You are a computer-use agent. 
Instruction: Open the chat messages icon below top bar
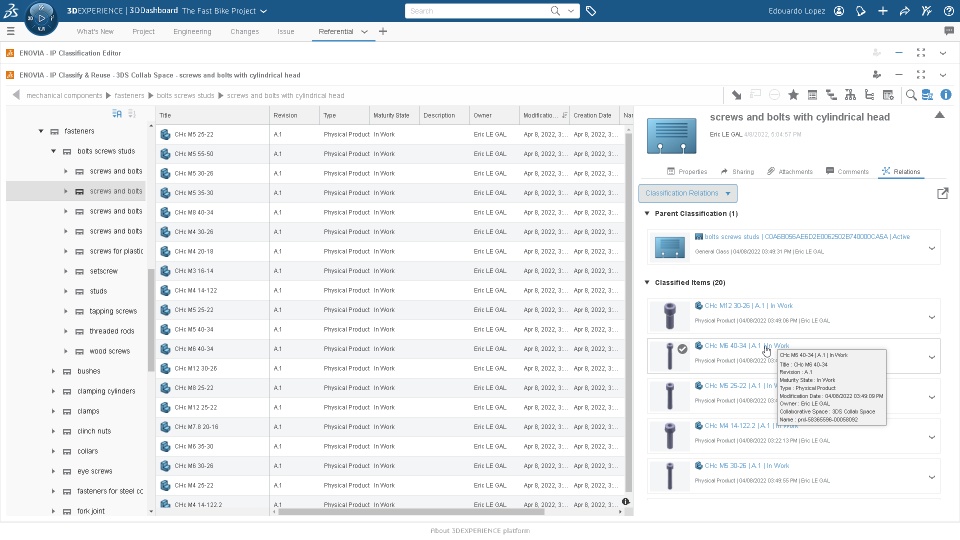[x=949, y=31]
